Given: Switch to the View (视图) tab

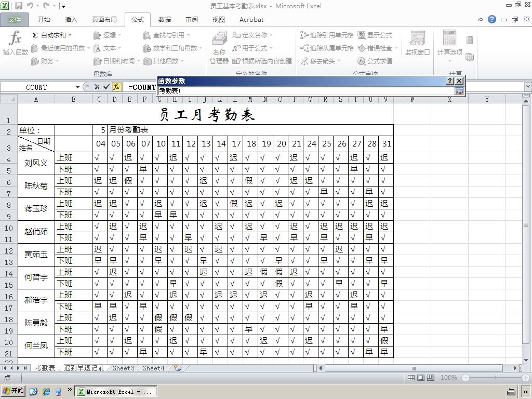Looking at the screenshot, I should click(x=219, y=20).
